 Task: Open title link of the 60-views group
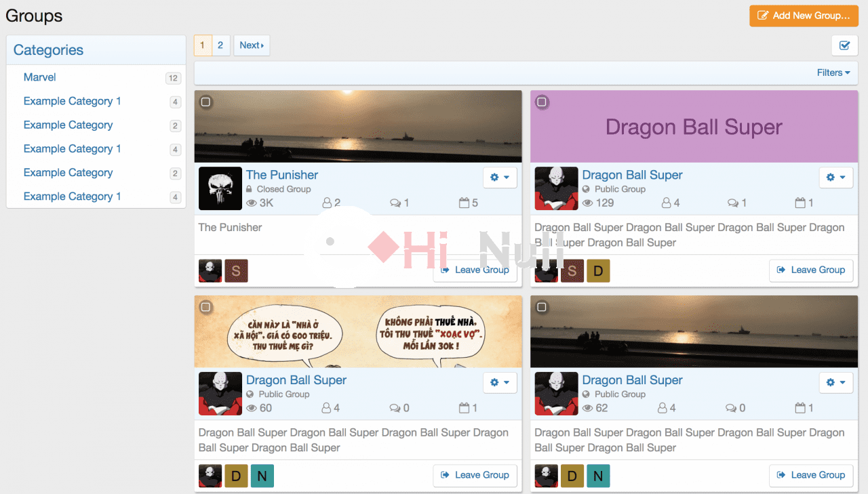pos(296,380)
